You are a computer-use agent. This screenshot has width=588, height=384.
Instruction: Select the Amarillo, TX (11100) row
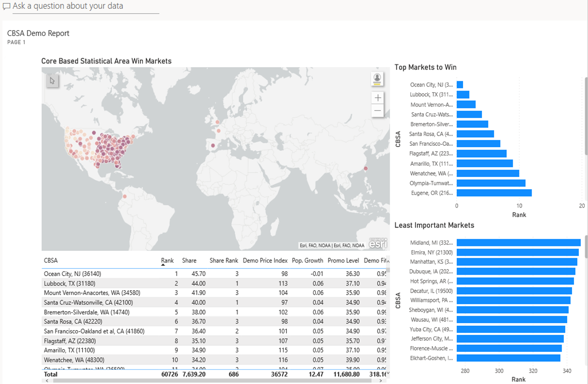(x=214, y=350)
